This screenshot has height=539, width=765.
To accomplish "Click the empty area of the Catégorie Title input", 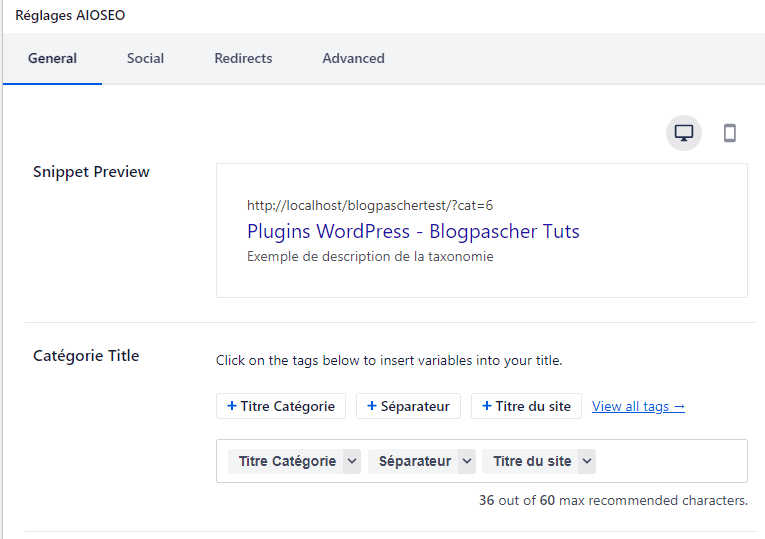I will click(x=671, y=461).
